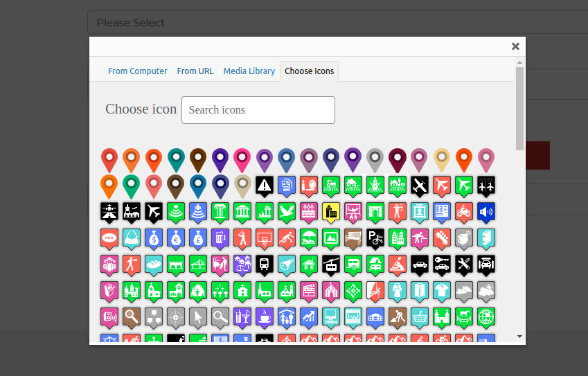
Task: Pick the black wrench repair marker
Action: (463, 265)
